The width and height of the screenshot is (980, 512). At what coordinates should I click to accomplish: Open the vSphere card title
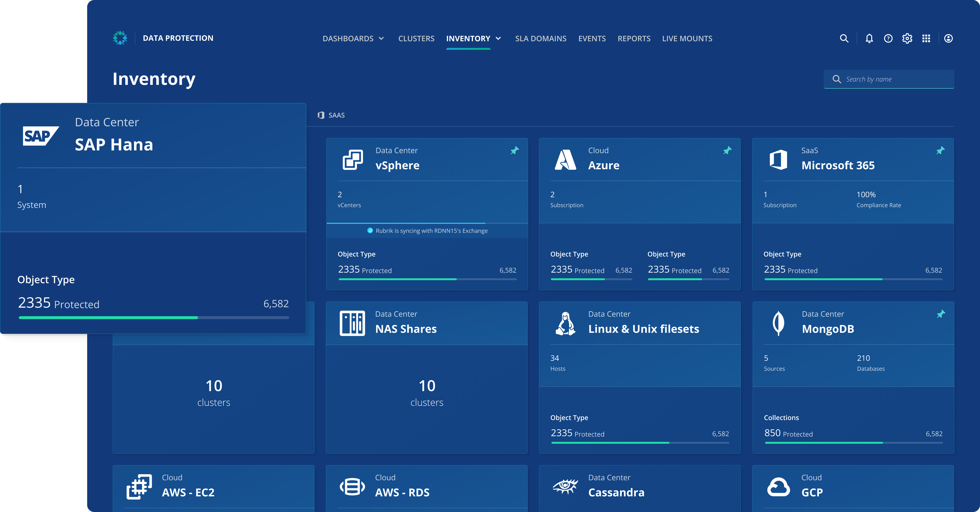(397, 166)
